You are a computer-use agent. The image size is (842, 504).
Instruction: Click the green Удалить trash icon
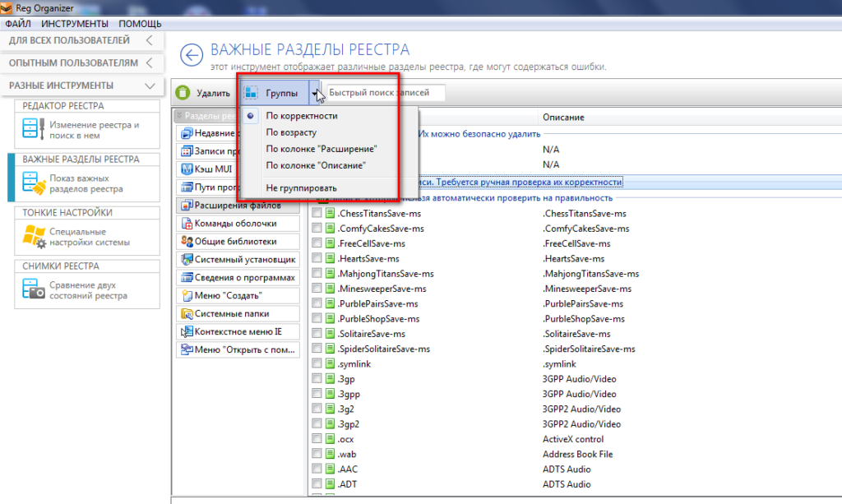tap(183, 93)
